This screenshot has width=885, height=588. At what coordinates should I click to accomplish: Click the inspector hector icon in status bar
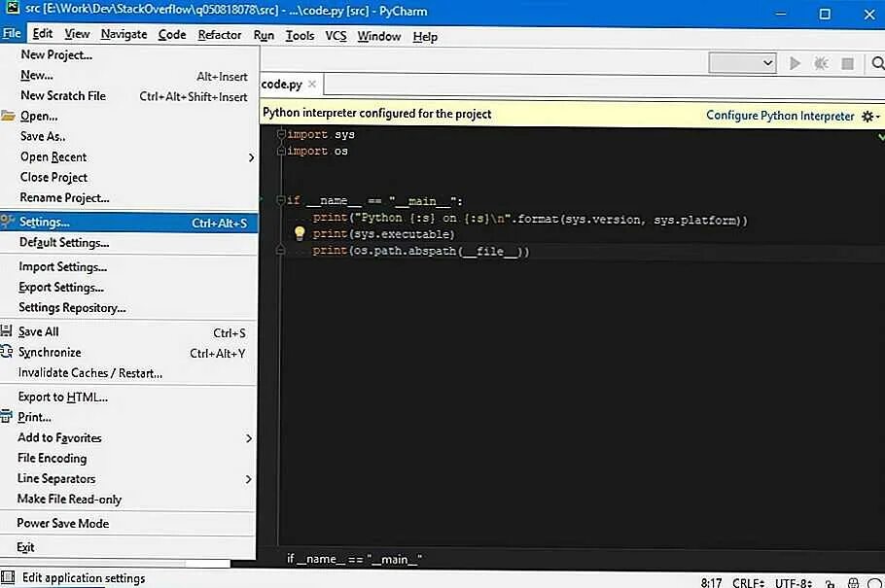pyautogui.click(x=854, y=583)
